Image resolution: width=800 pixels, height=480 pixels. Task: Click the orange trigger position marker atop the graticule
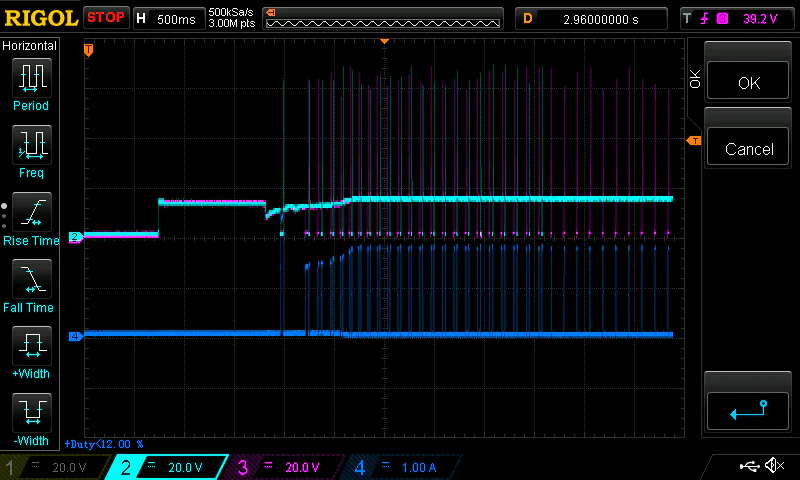click(384, 42)
